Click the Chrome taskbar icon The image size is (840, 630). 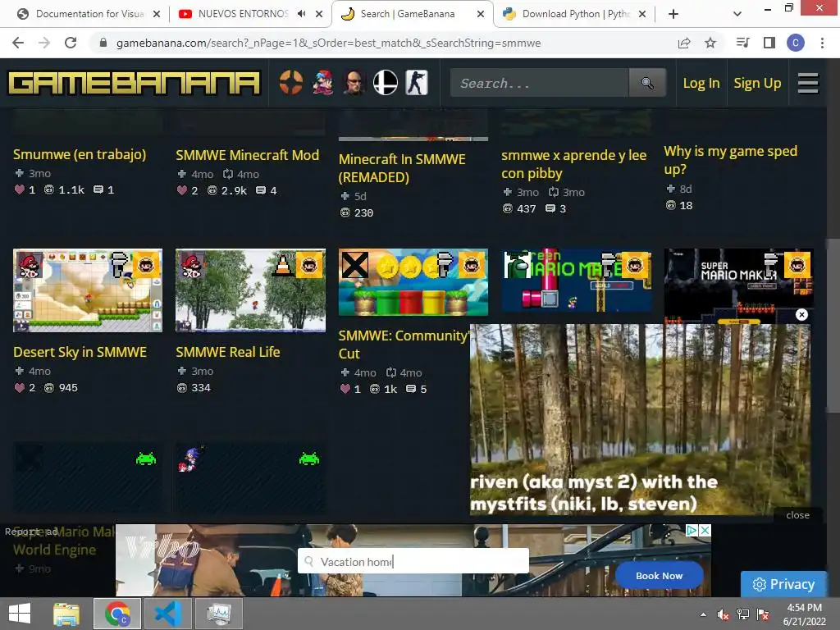click(117, 614)
